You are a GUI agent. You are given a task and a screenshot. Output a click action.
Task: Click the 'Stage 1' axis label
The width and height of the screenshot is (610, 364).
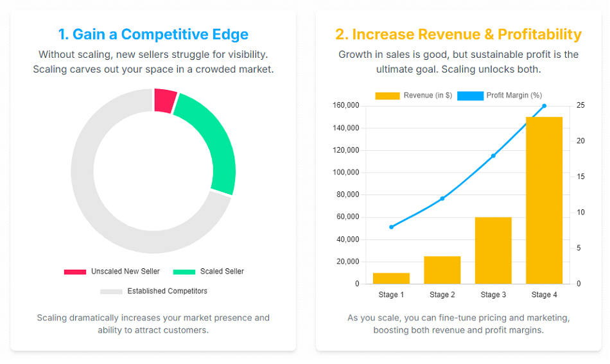pos(391,295)
